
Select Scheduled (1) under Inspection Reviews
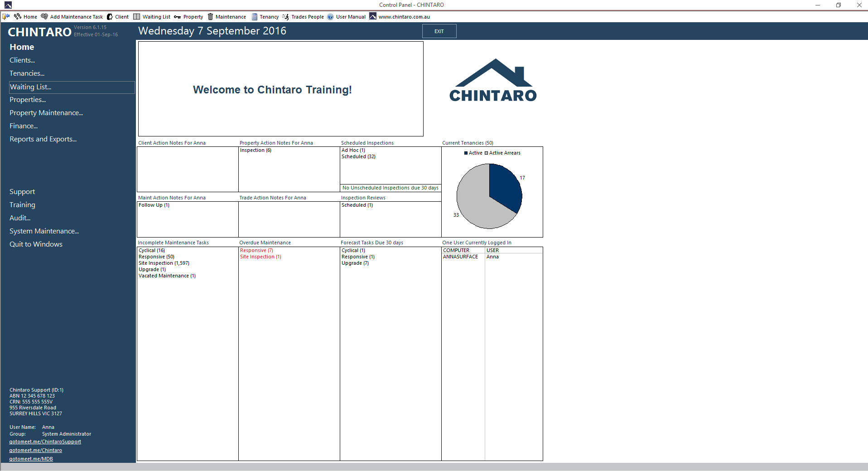pyautogui.click(x=357, y=205)
